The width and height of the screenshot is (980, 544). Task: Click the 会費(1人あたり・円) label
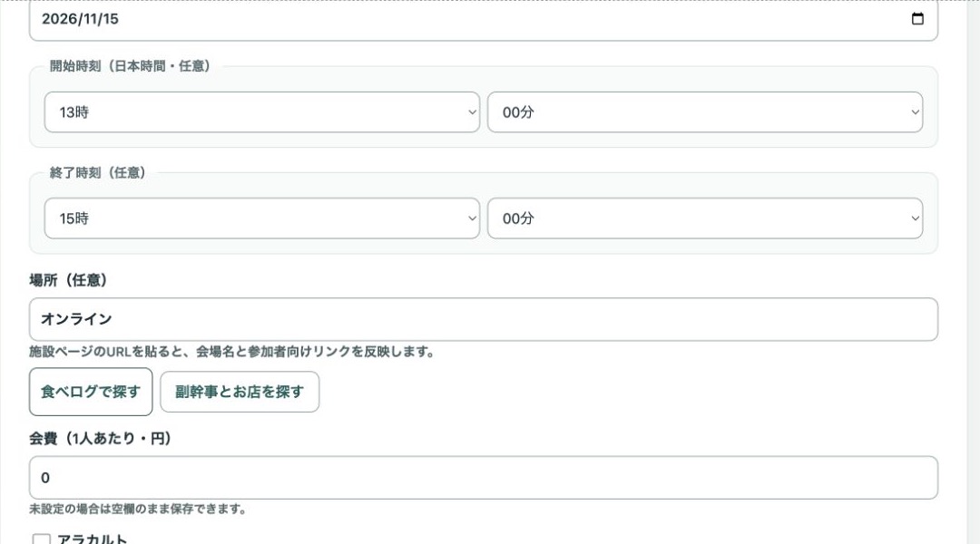pyautogui.click(x=100, y=439)
